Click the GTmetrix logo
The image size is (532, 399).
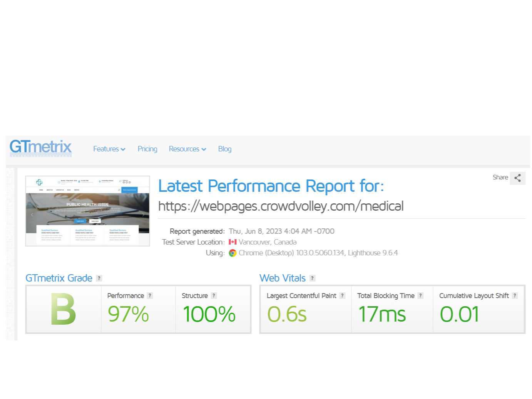coord(40,148)
